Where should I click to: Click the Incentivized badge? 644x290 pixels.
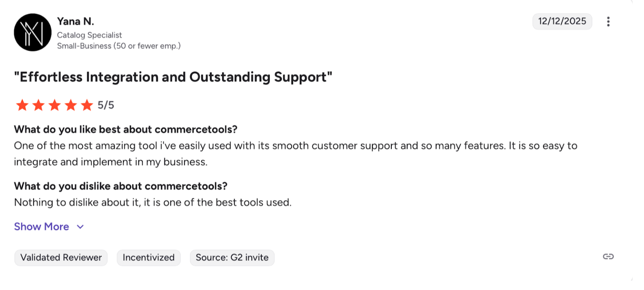click(149, 258)
